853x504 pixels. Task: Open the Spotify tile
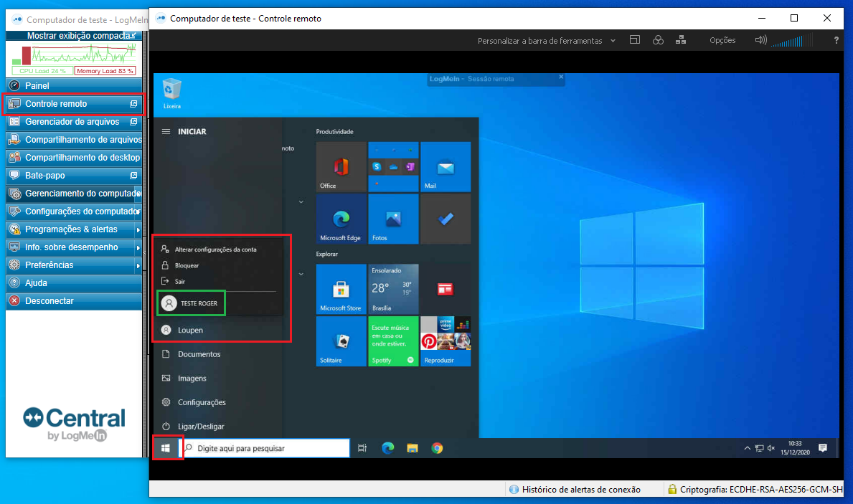[393, 341]
